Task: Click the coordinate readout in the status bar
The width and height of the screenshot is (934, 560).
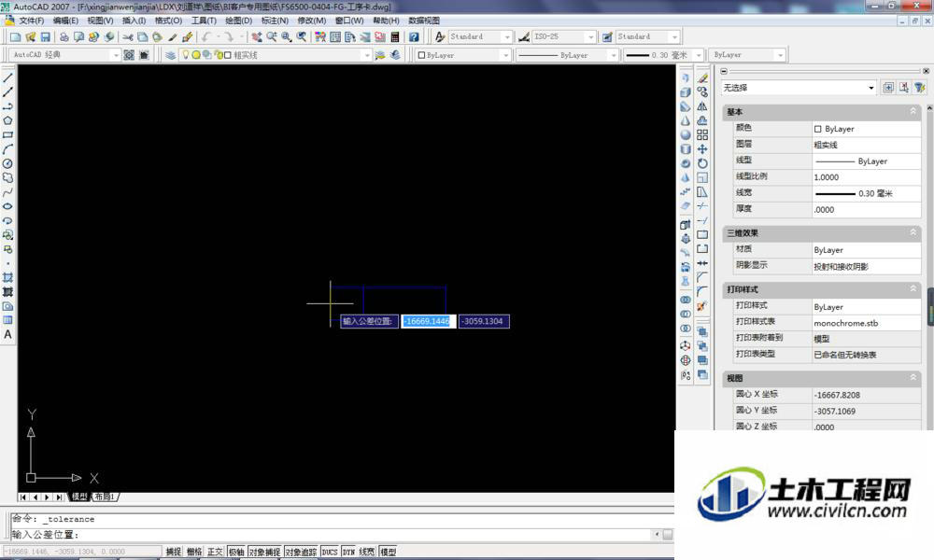Action: click(82, 553)
